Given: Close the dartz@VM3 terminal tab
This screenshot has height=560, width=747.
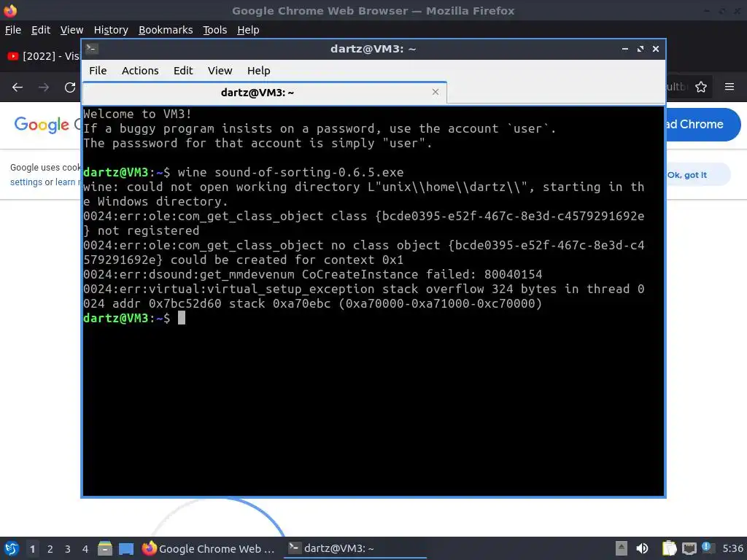Looking at the screenshot, I should [435, 92].
